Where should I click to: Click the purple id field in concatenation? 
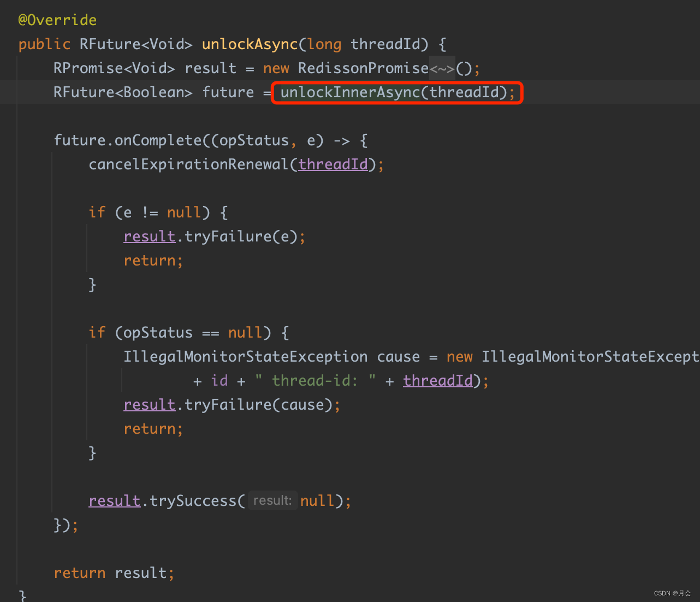pyautogui.click(x=220, y=381)
